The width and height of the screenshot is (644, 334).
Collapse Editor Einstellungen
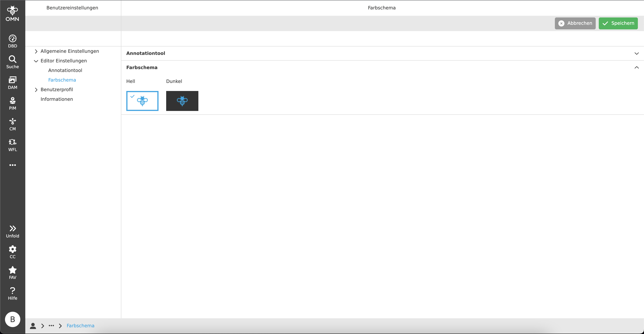click(x=63, y=61)
